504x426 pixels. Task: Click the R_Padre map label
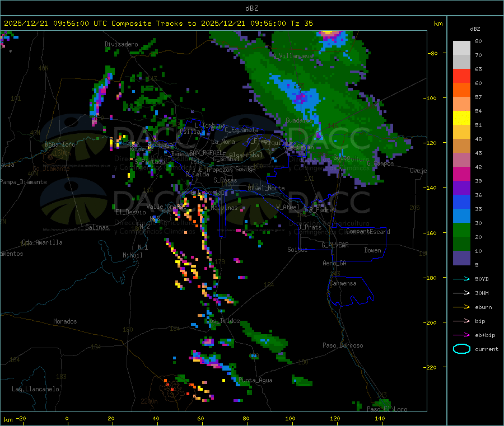coord(321,210)
